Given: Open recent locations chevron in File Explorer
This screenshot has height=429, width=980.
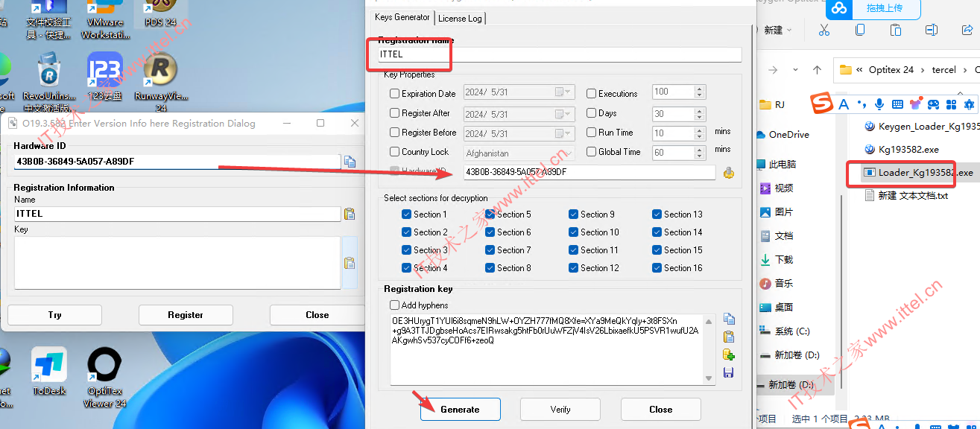Looking at the screenshot, I should coord(795,70).
